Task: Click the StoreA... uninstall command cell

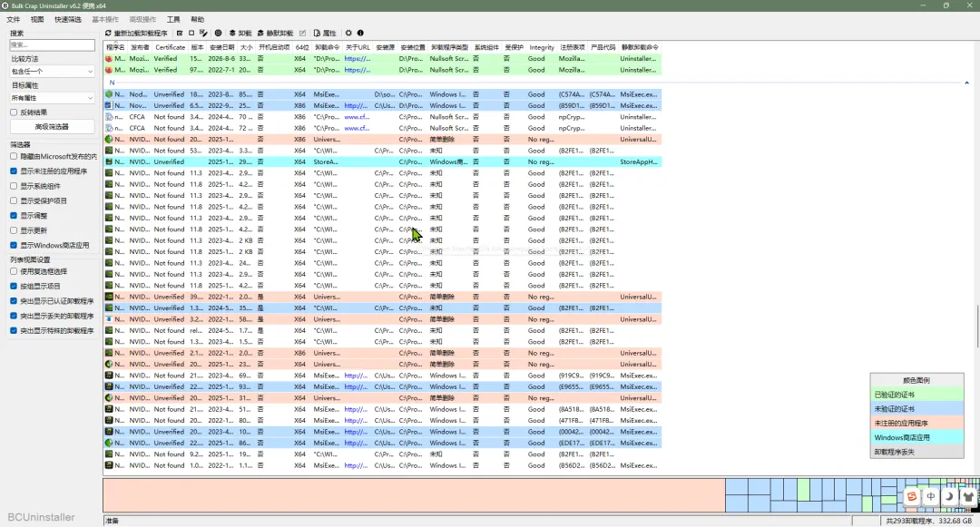Action: point(326,161)
